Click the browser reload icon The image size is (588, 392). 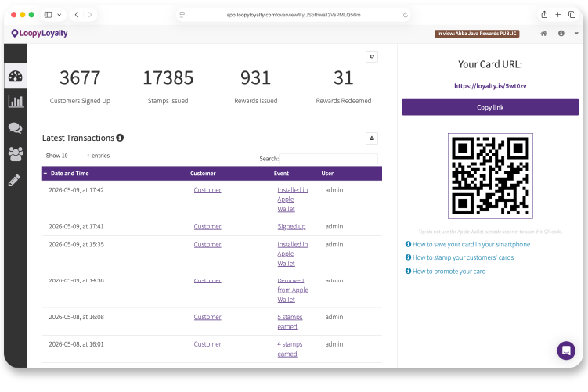coord(406,15)
